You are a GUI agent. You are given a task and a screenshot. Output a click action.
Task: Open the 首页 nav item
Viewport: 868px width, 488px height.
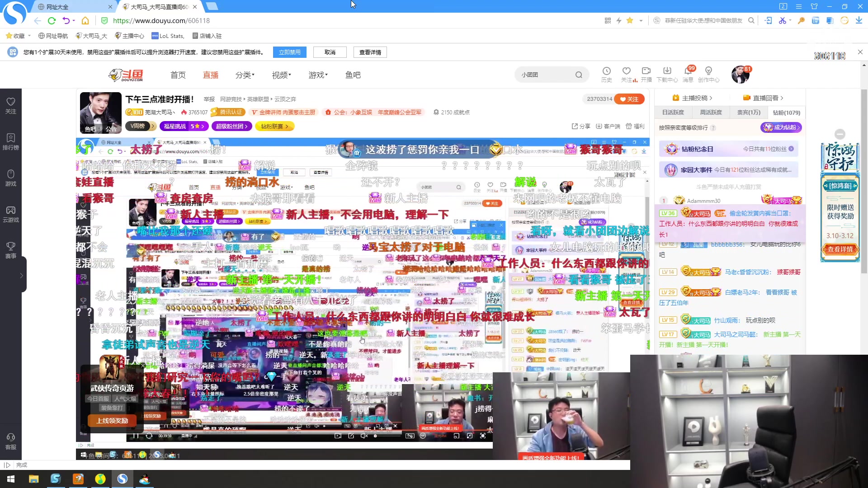coord(178,75)
